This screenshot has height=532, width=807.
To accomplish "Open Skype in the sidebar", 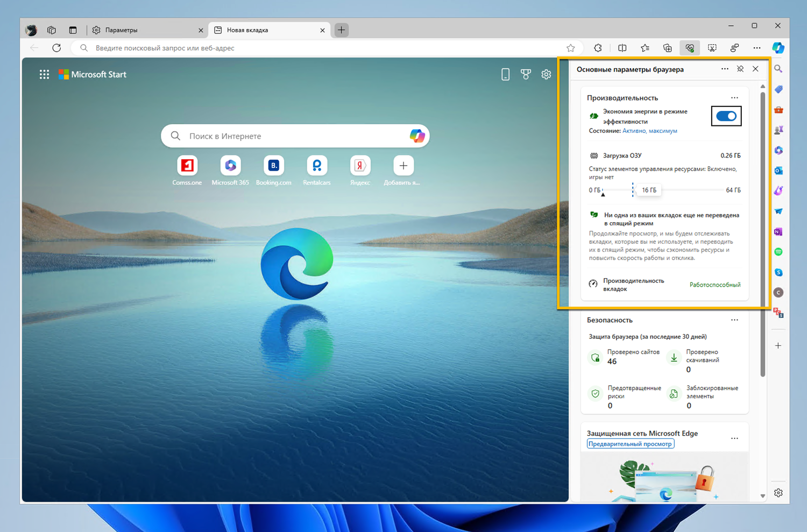I will pyautogui.click(x=778, y=272).
